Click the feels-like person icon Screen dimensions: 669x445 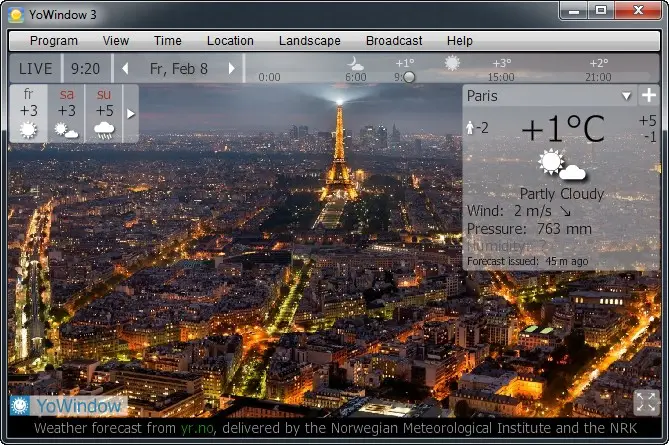(x=470, y=128)
